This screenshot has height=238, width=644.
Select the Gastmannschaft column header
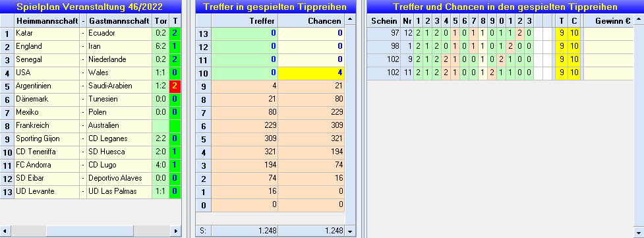pos(119,21)
